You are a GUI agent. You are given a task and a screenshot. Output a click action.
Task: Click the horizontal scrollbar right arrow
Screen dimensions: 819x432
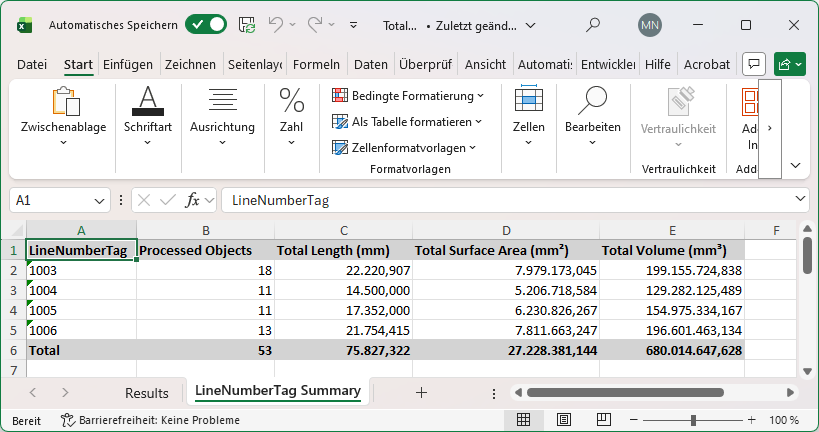[790, 392]
